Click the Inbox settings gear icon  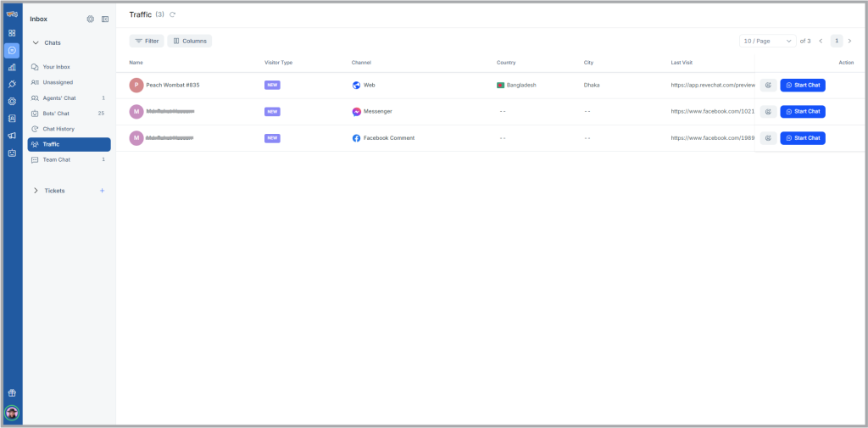pos(91,19)
